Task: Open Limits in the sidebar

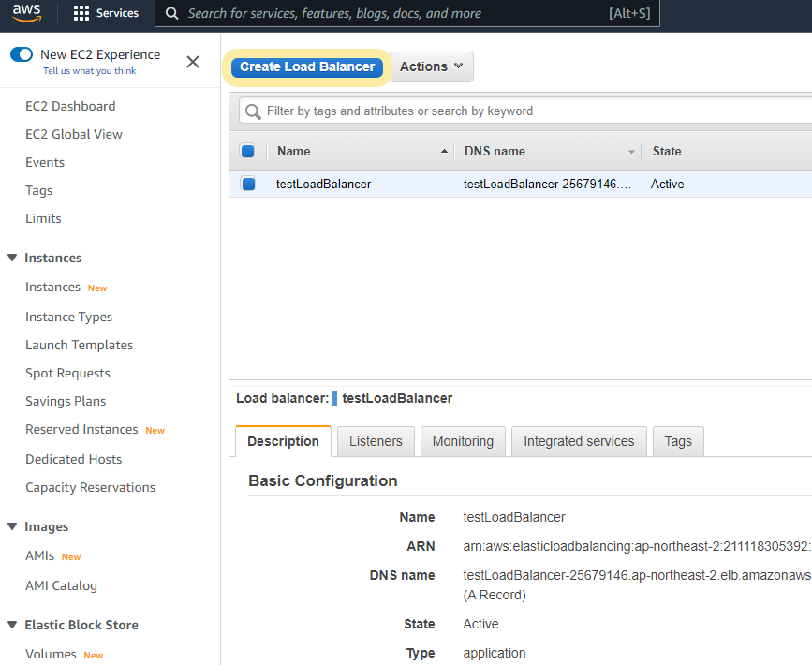Action: pyautogui.click(x=43, y=218)
